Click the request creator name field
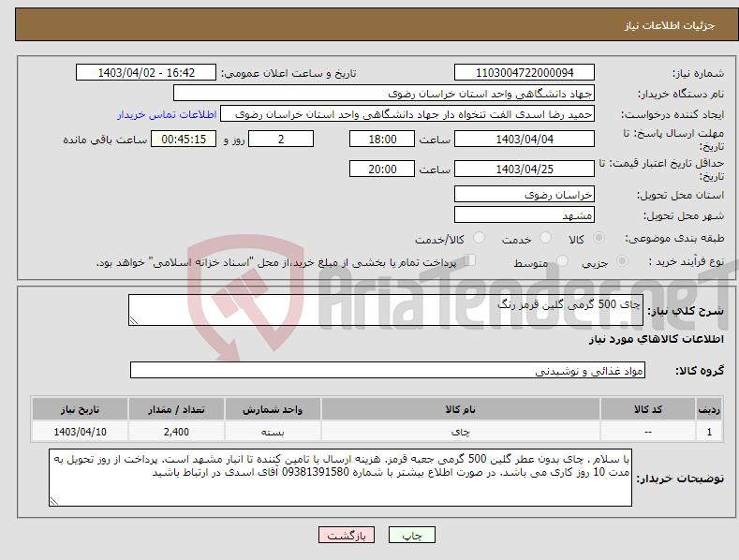Screen dimensions: 739x560 pos(407,114)
